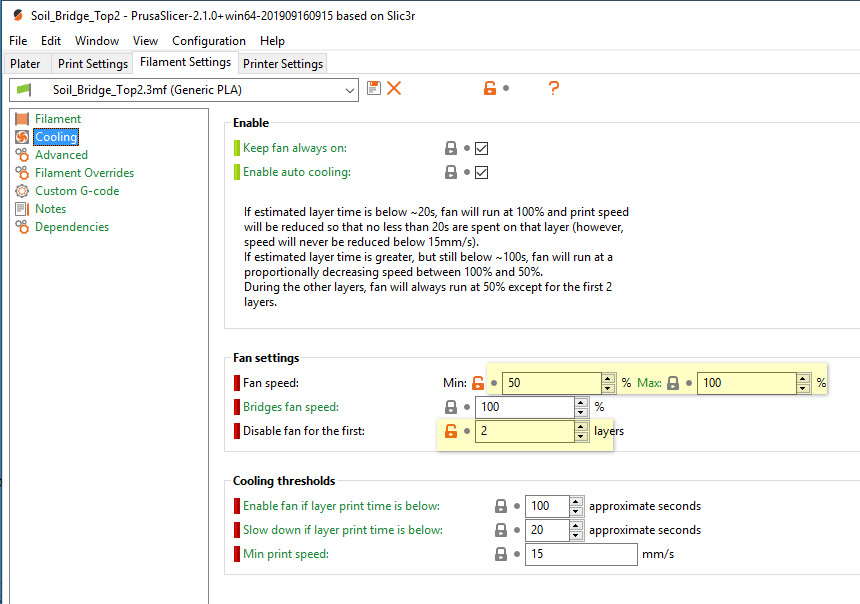
Task: Open the Window menu
Action: (x=97, y=41)
